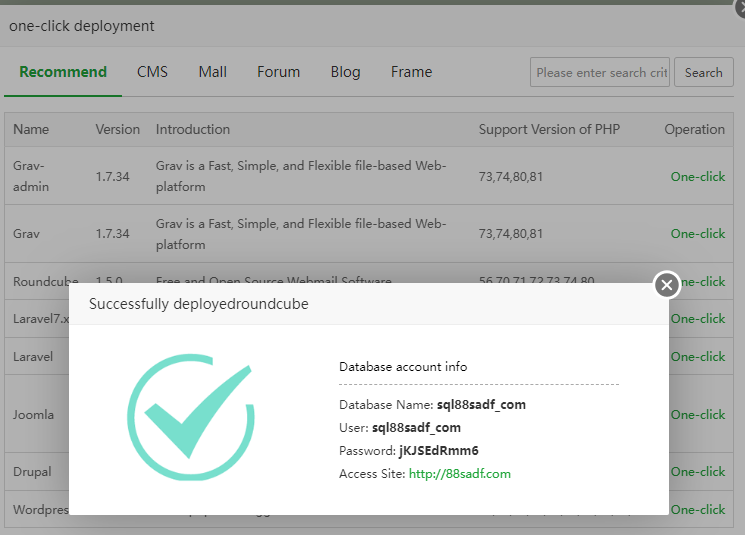Close the one-click deployment window
The height and width of the screenshot is (535, 745).
[739, 7]
